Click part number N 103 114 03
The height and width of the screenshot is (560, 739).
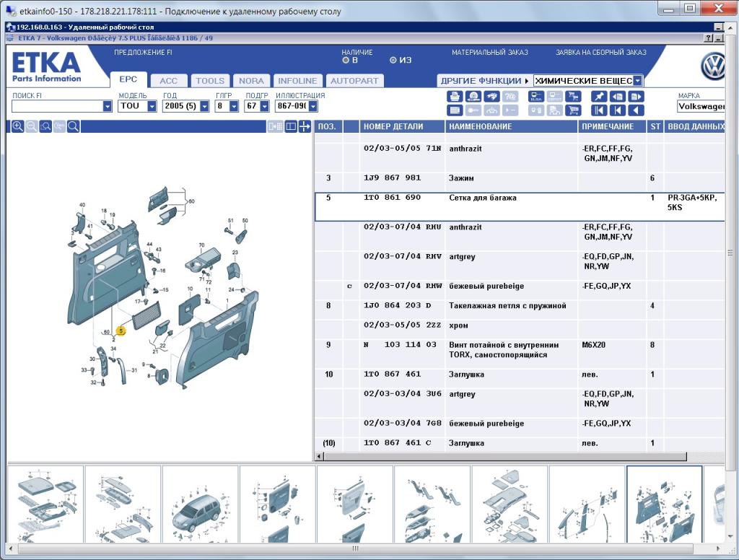[x=400, y=344]
